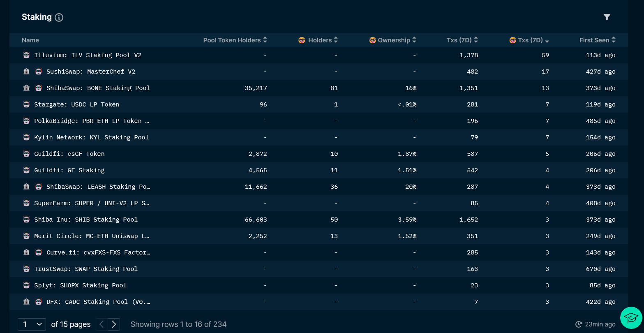Click the 'of 15 pages' label
644x333 pixels.
click(x=71, y=324)
